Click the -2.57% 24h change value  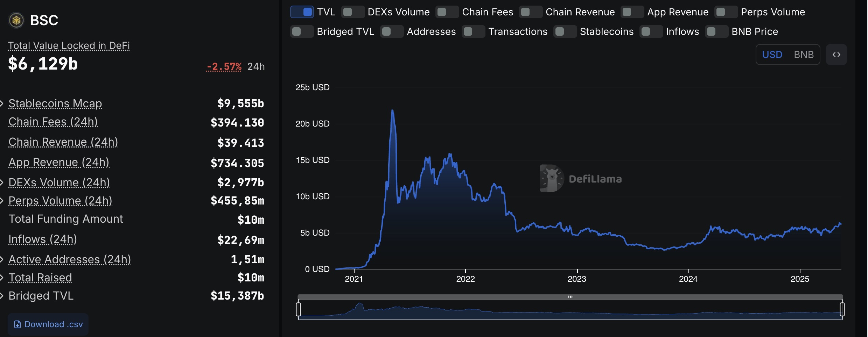pos(224,66)
